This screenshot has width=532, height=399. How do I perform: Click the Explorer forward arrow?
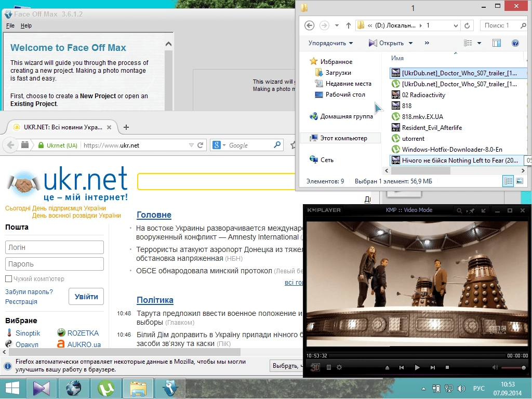[x=324, y=25]
